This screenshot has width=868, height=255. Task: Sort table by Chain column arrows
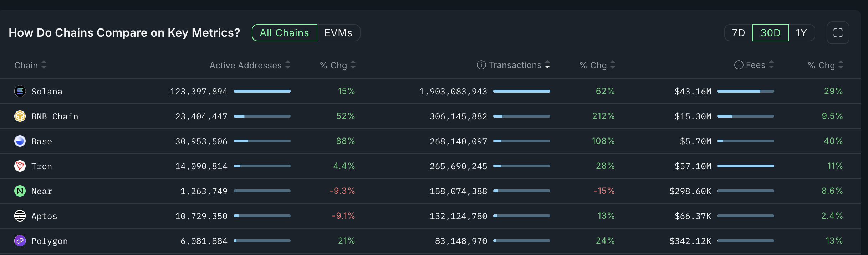point(44,65)
